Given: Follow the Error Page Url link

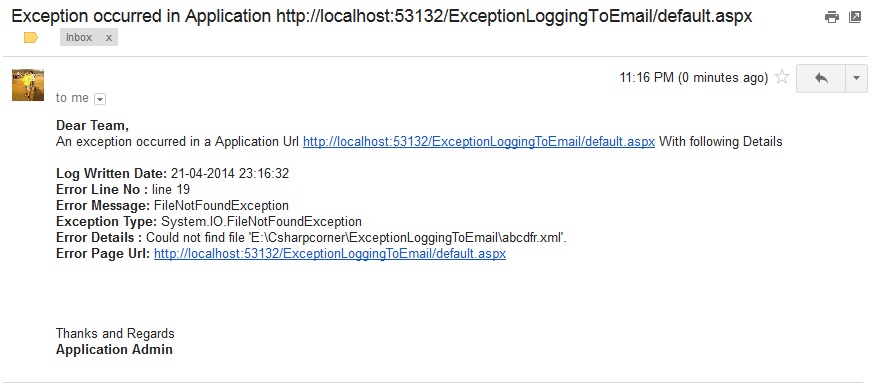Looking at the screenshot, I should tap(330, 253).
